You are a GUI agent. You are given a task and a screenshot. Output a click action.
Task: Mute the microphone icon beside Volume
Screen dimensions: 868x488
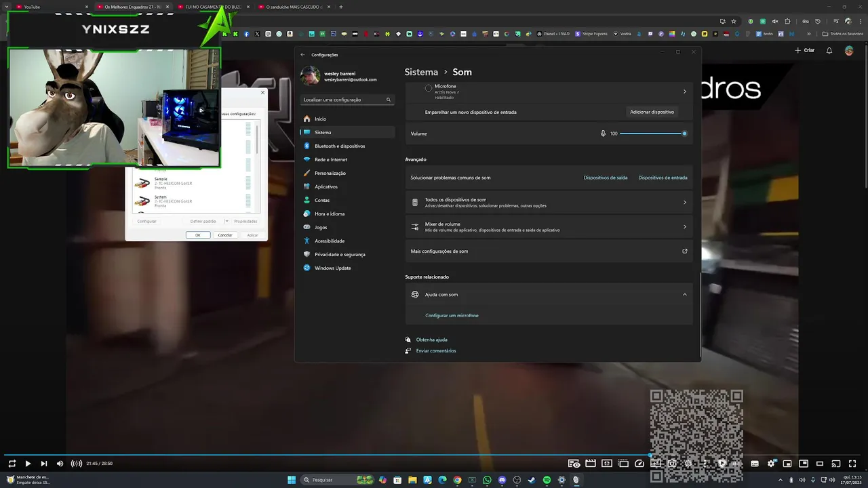pos(603,134)
